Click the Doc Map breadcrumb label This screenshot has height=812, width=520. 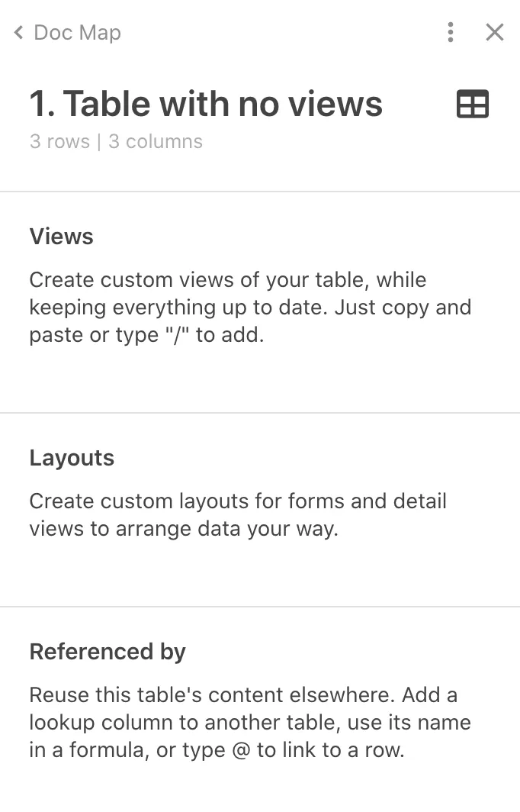(x=76, y=33)
